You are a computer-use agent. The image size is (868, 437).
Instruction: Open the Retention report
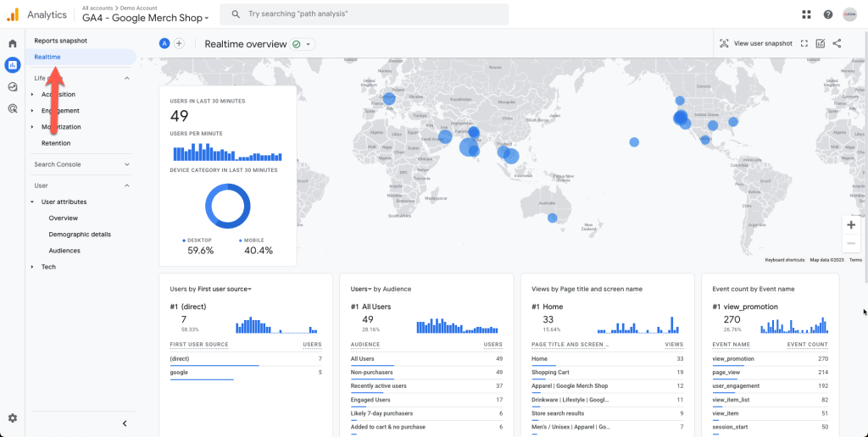pyautogui.click(x=56, y=143)
